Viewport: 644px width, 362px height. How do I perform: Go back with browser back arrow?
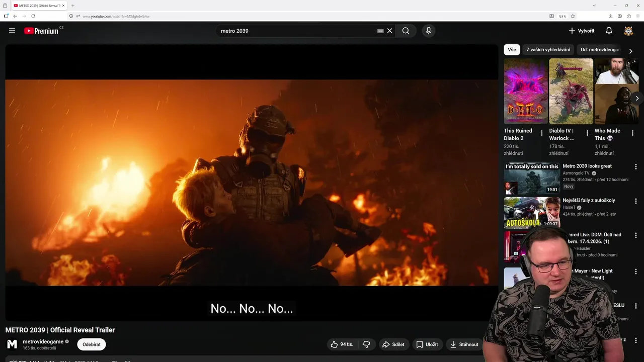[x=15, y=16]
